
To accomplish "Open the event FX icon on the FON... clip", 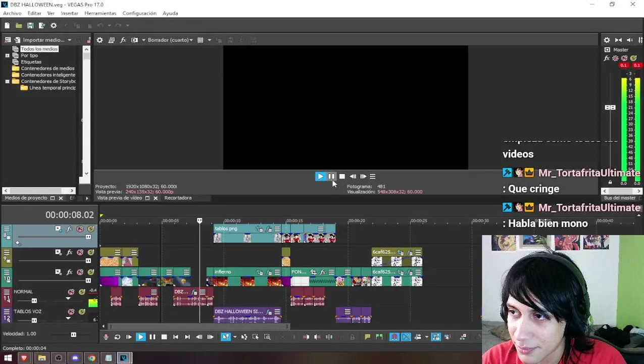I will [x=322, y=272].
